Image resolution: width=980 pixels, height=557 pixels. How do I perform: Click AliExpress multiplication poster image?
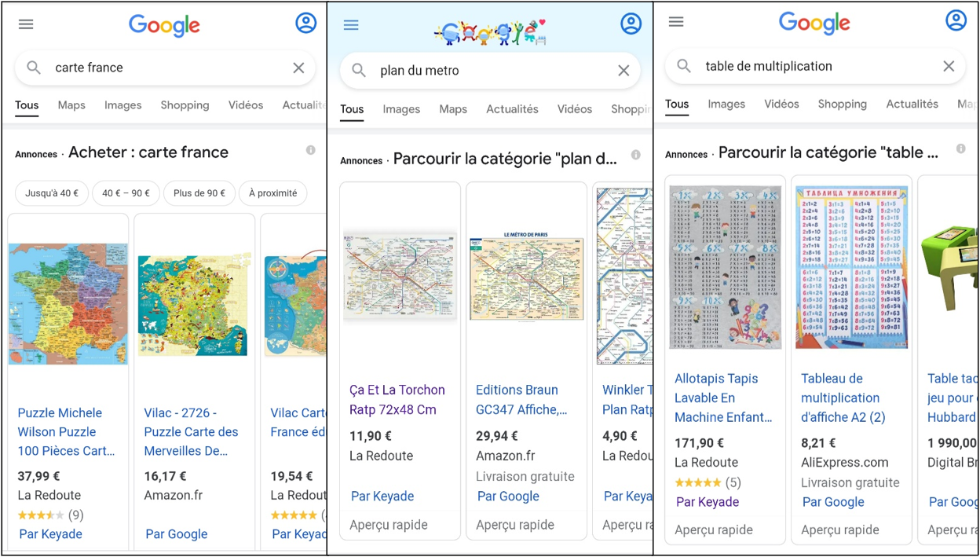click(852, 267)
